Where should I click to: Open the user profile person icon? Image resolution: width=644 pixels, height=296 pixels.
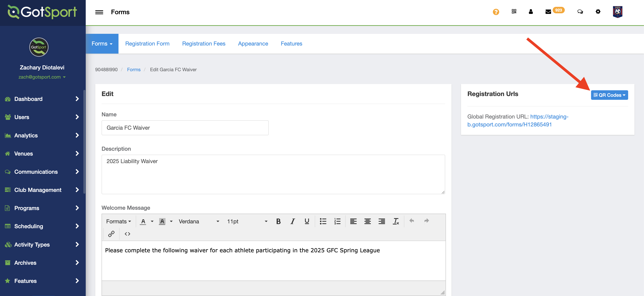pos(531,12)
